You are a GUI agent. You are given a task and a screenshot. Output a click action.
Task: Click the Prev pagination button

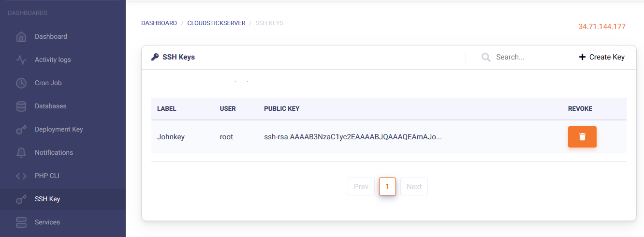361,187
